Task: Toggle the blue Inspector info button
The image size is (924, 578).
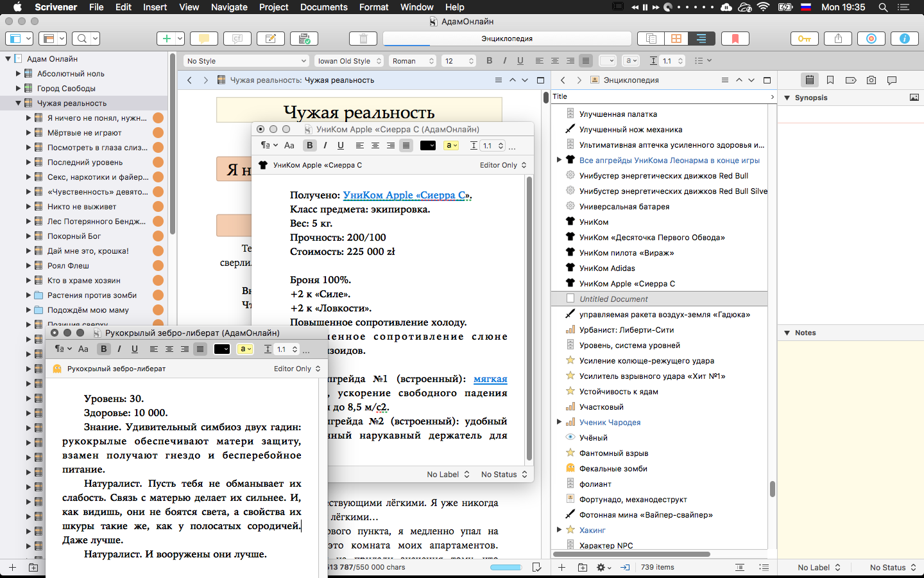Action: (904, 39)
